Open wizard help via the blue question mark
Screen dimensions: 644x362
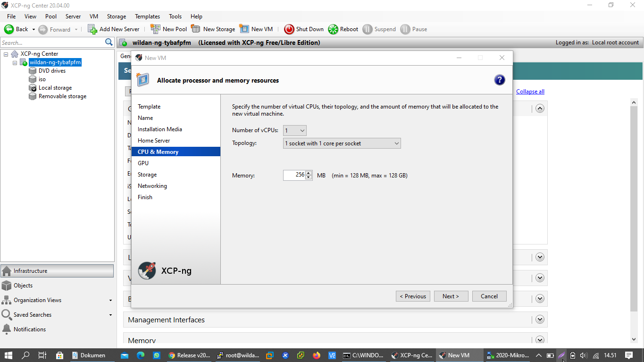[x=500, y=80]
